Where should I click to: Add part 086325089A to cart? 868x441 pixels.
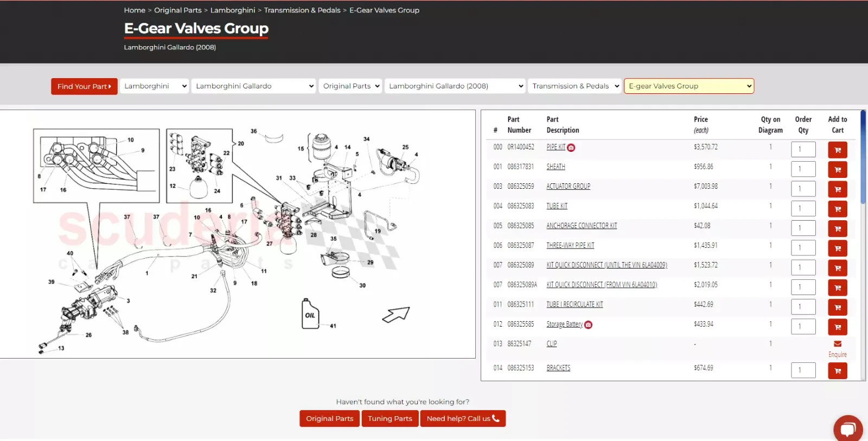pyautogui.click(x=838, y=287)
